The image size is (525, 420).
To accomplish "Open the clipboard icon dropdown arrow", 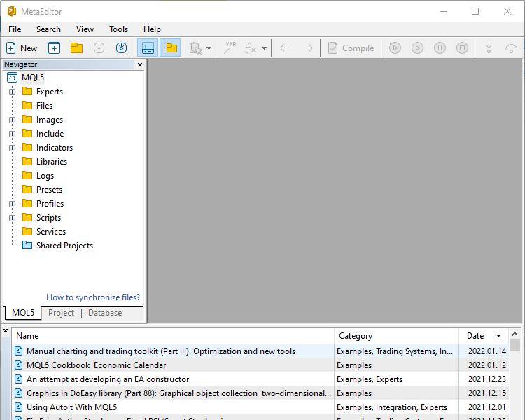I will tap(209, 48).
